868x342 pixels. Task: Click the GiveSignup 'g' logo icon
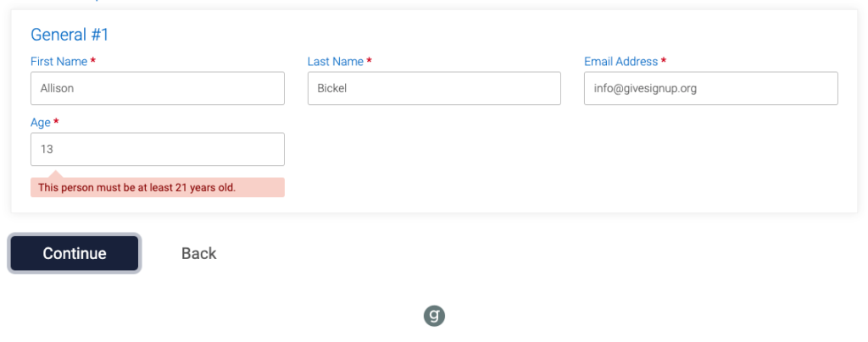tap(435, 316)
